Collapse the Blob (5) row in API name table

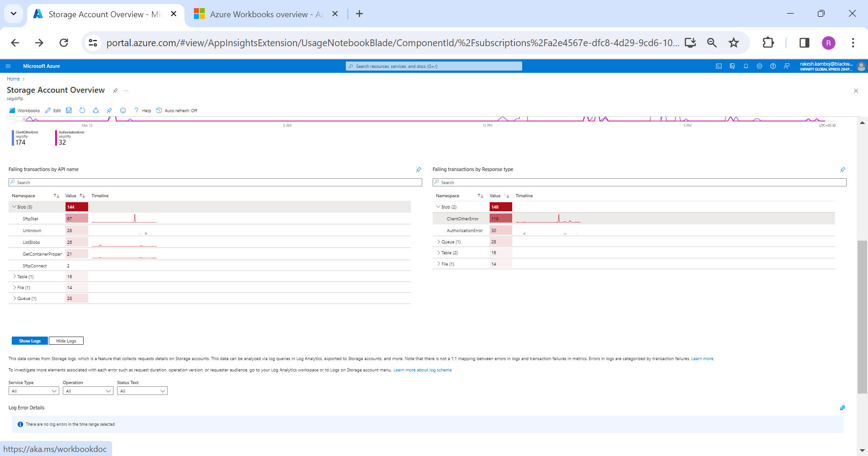pos(14,207)
